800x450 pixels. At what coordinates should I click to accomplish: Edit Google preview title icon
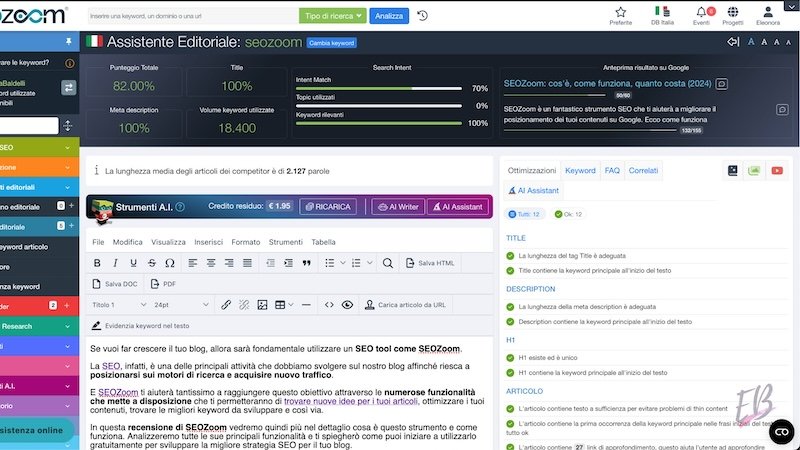click(721, 84)
